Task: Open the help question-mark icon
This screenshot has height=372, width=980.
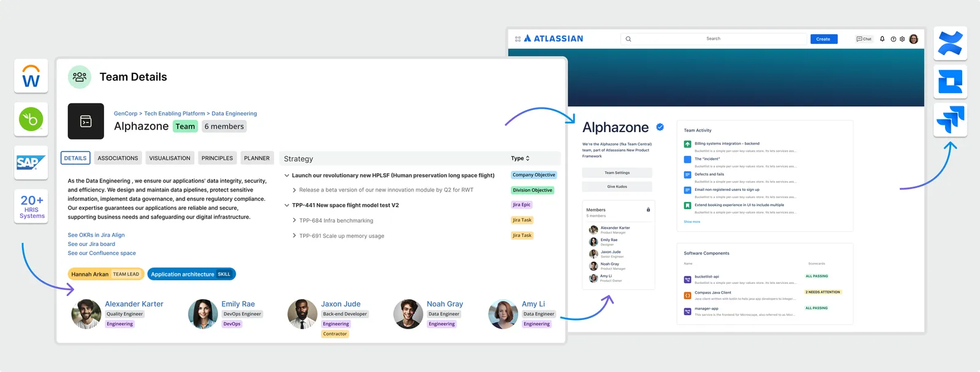Action: click(x=893, y=39)
